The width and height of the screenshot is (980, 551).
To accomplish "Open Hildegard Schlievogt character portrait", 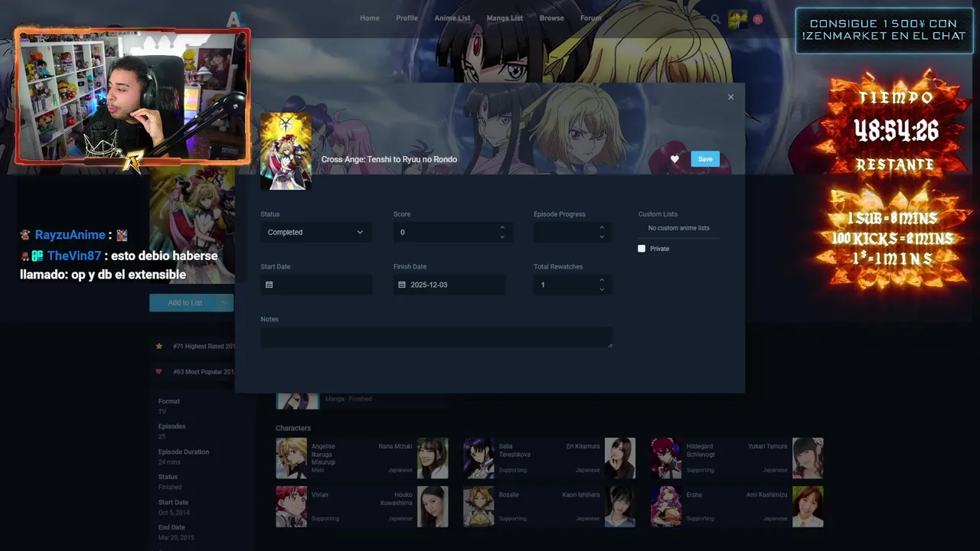I will [x=666, y=458].
